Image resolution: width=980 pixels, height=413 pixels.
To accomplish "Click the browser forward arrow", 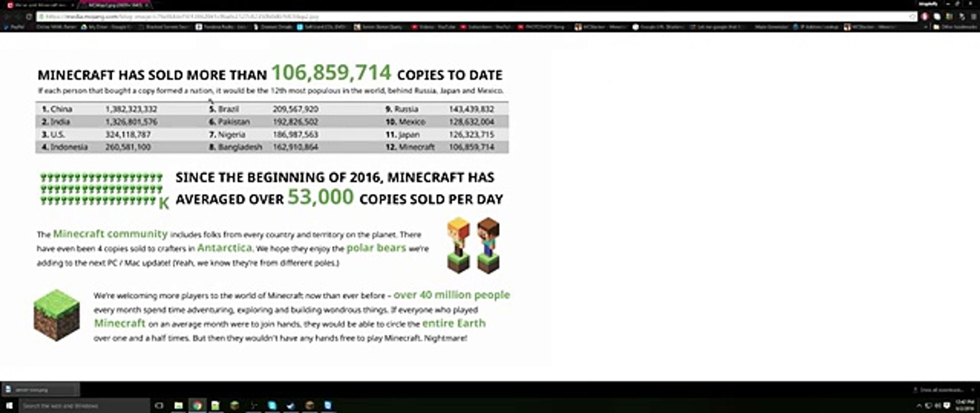I will pos(18,16).
